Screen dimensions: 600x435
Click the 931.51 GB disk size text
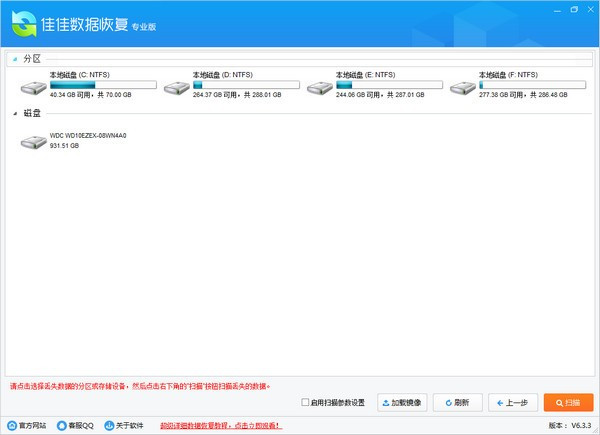coord(64,145)
